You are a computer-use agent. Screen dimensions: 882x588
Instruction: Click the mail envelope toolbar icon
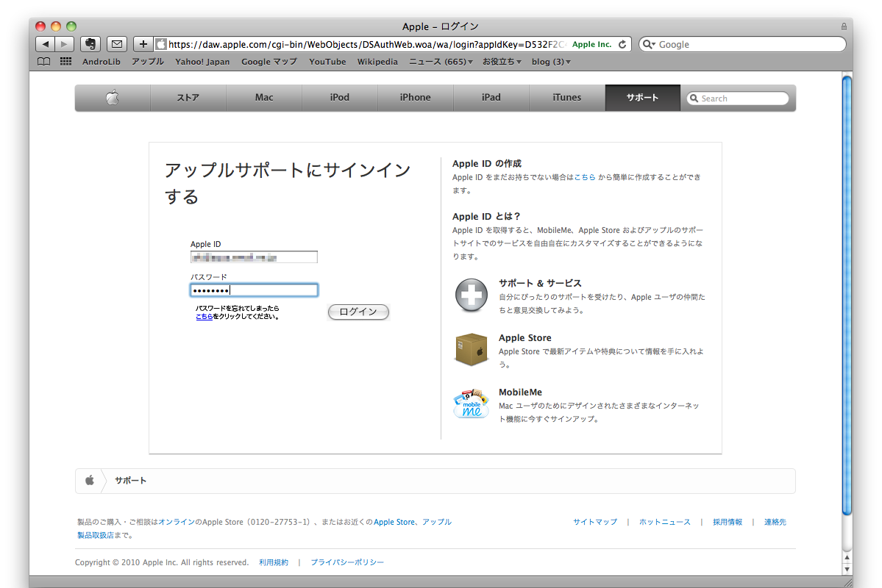(x=116, y=44)
